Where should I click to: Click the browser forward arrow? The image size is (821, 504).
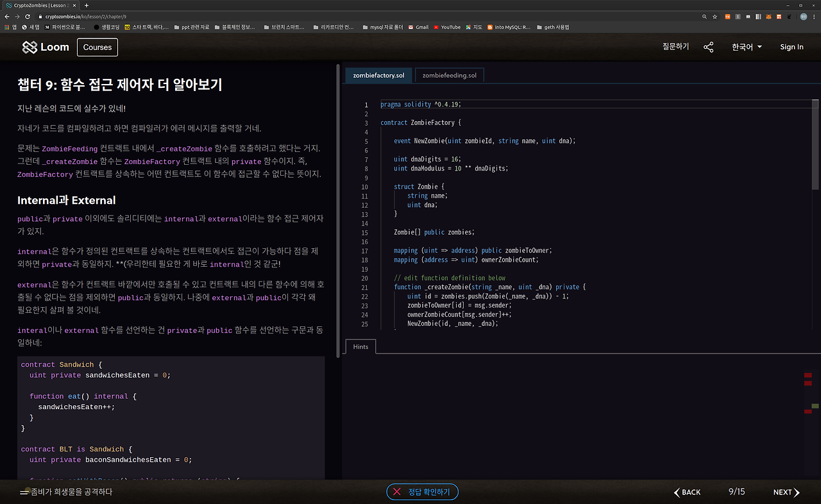[17, 16]
